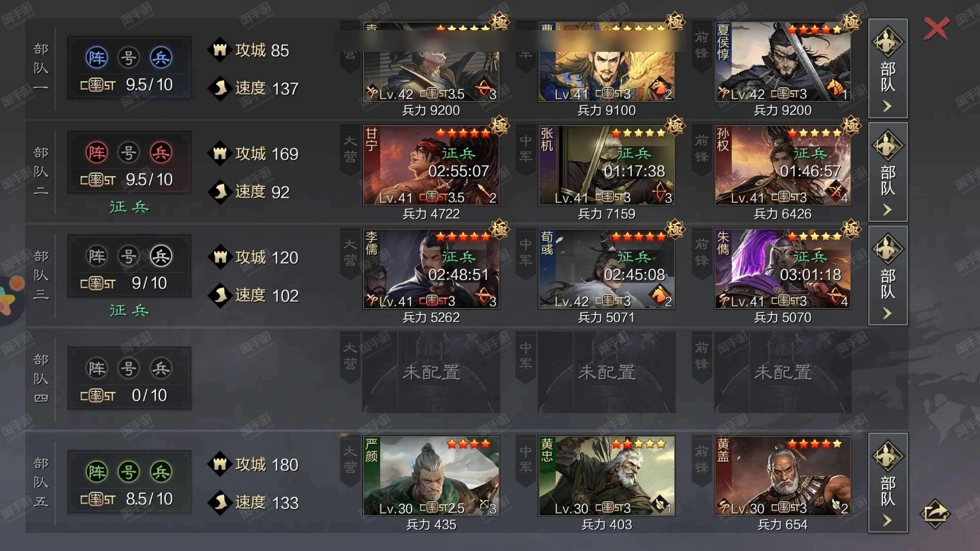This screenshot has width=980, height=551.
Task: Select 甘宁 general card
Action: click(x=431, y=165)
